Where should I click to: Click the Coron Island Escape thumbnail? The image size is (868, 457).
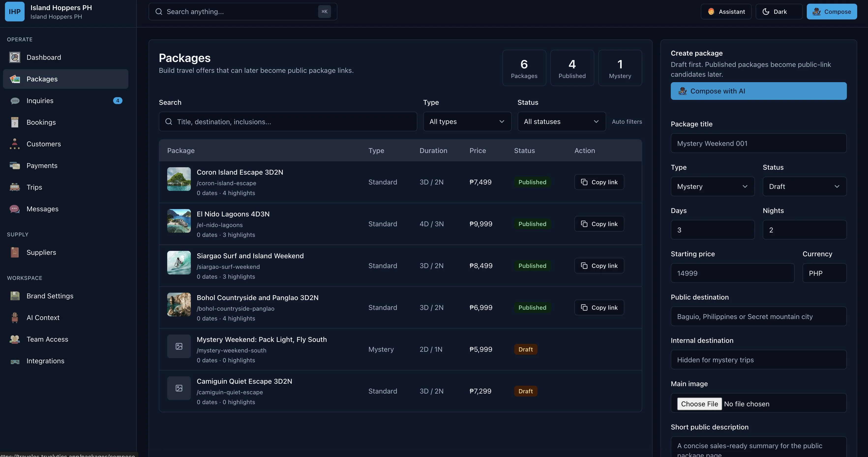[x=179, y=179]
